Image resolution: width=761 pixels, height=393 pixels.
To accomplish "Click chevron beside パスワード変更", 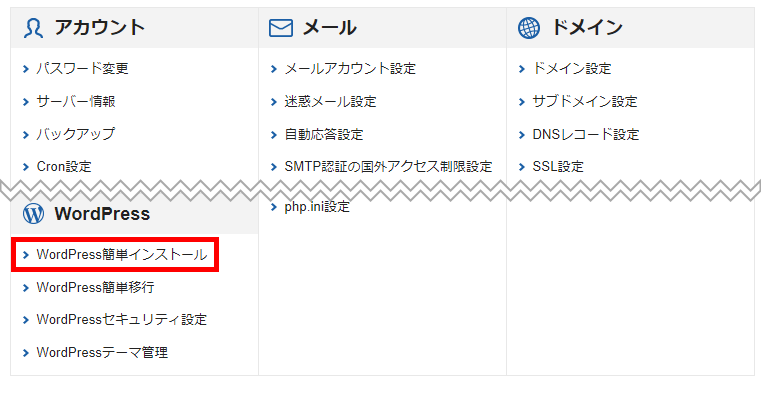I will 26,69.
